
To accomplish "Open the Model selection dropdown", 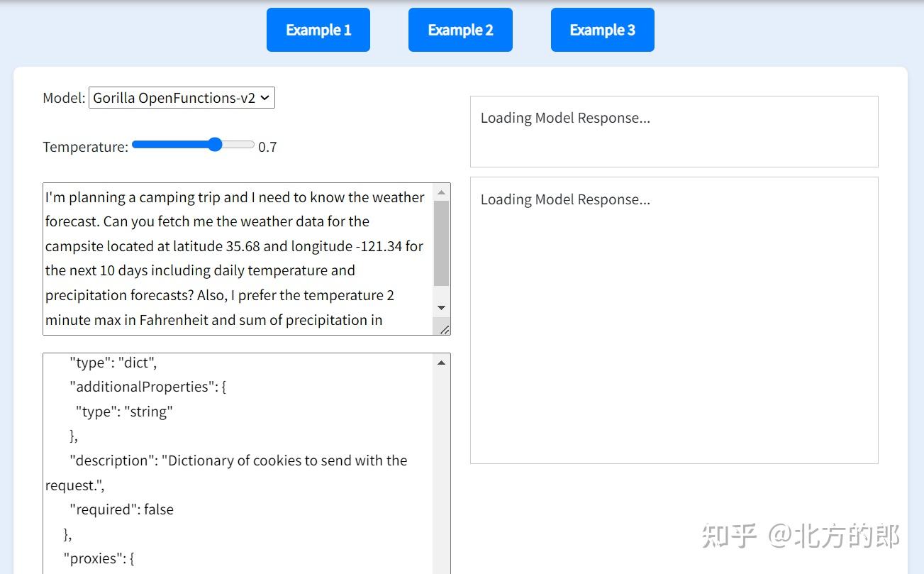I will 182,98.
